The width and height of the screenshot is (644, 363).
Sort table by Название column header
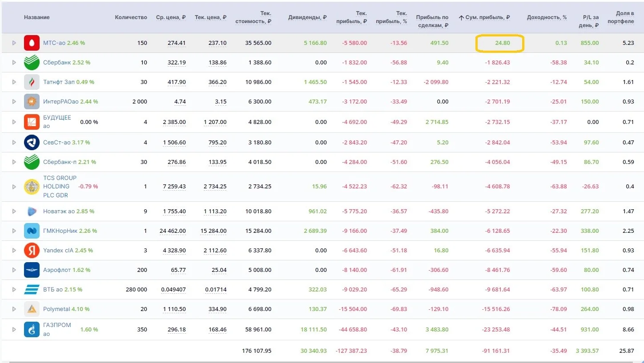pos(36,17)
